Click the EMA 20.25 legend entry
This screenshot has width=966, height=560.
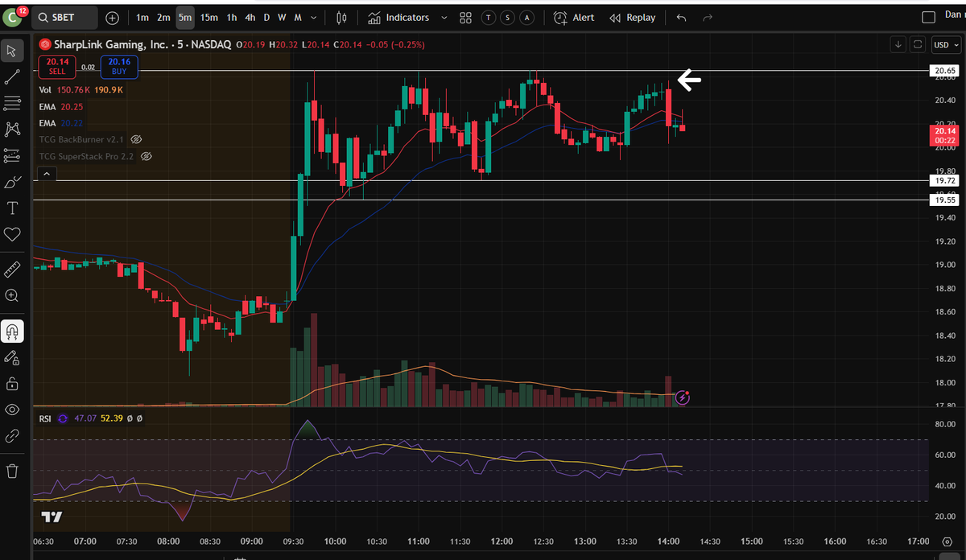click(x=60, y=106)
